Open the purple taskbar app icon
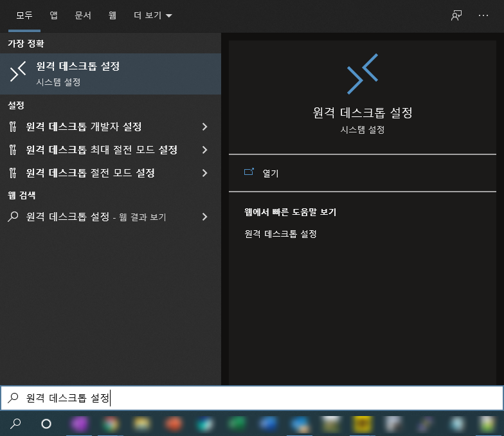 click(79, 424)
